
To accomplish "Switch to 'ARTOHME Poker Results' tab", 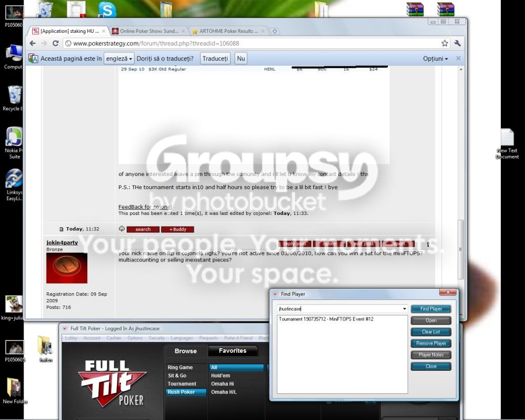I will pyautogui.click(x=228, y=31).
